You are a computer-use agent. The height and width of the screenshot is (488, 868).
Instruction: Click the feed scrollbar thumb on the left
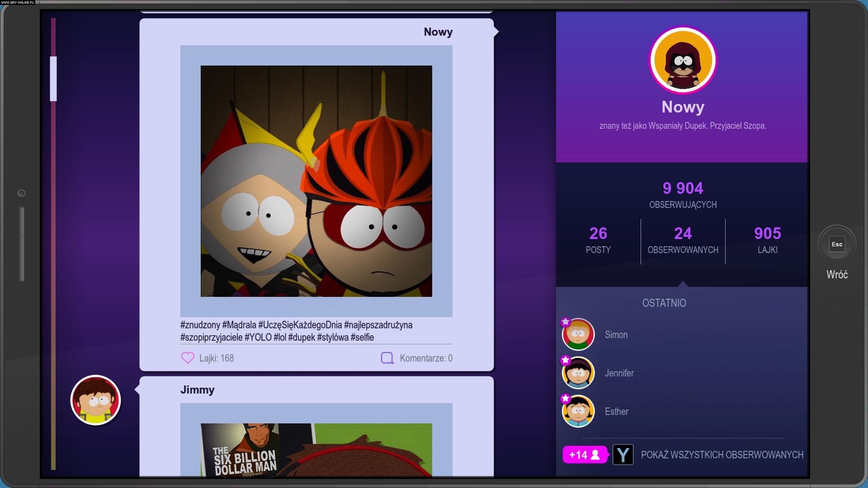[53, 79]
